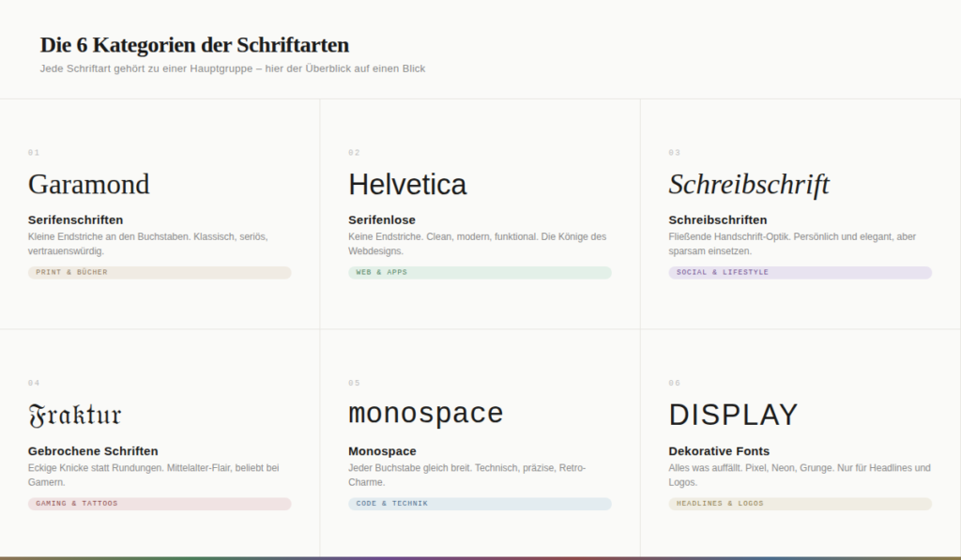The width and height of the screenshot is (961, 560).
Task: Select the Serifenlose subheading
Action: click(376, 219)
